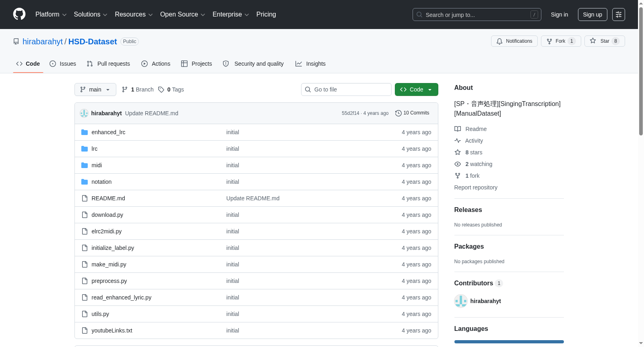This screenshot has width=644, height=347.
Task: Click the Contributors heading
Action: click(474, 283)
